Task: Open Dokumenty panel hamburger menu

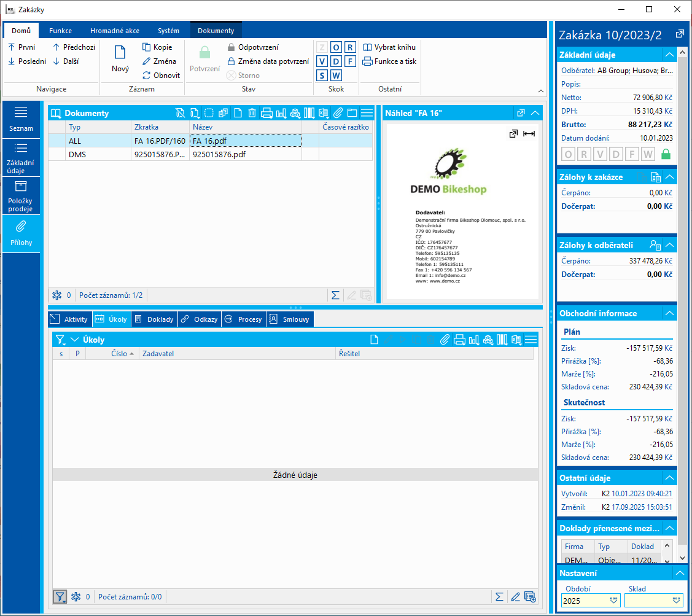Action: point(367,113)
